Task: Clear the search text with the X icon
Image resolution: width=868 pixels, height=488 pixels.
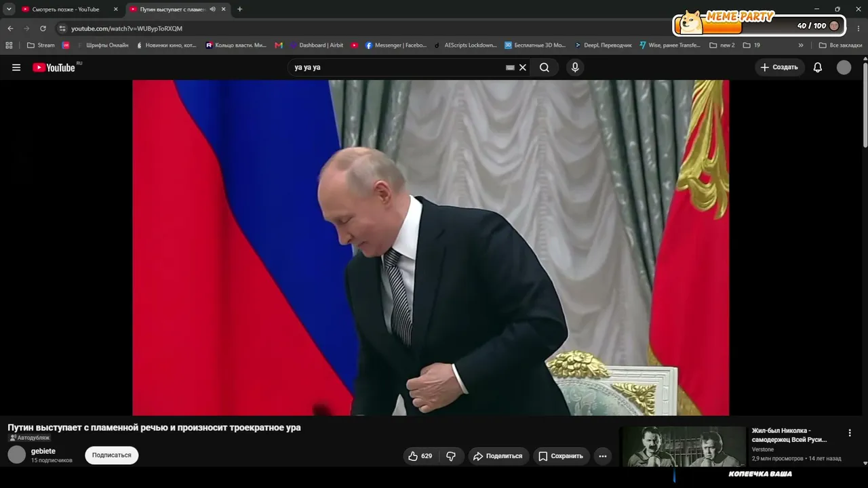Action: click(x=523, y=67)
